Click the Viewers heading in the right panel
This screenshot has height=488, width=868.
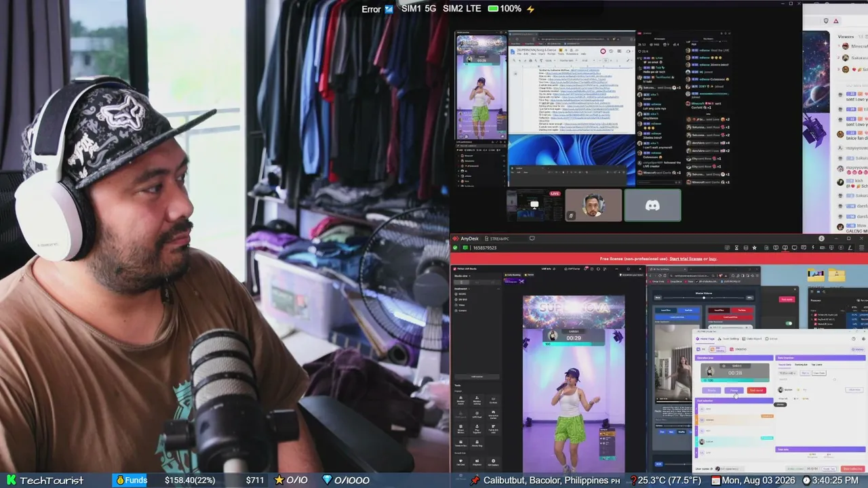(846, 37)
